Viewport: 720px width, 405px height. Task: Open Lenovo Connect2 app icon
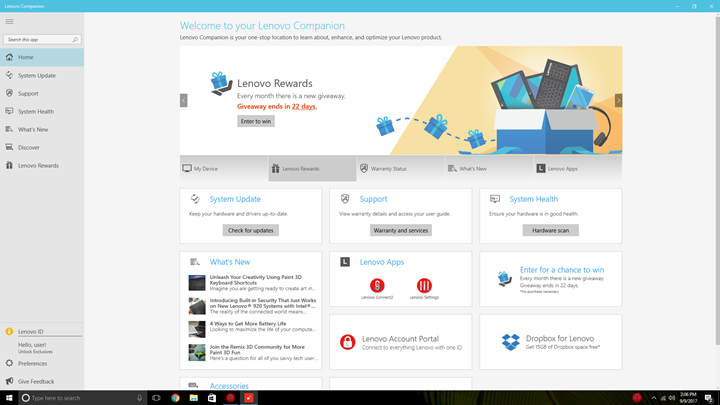377,286
